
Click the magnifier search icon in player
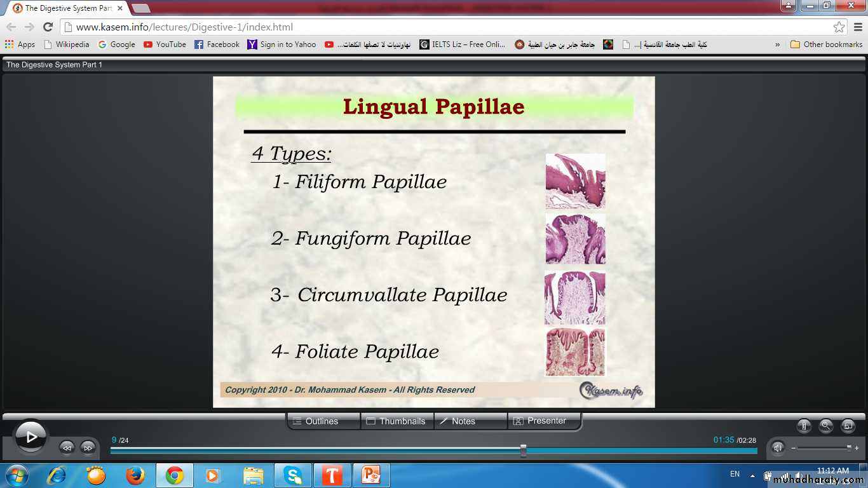825,426
